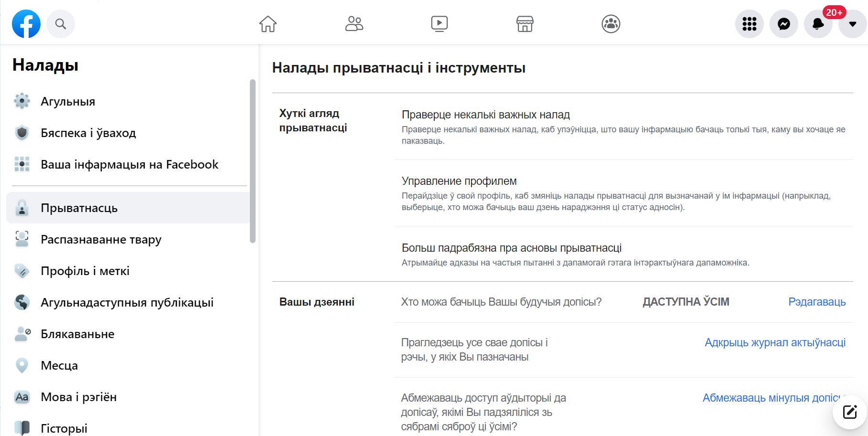Viewport: 868px width, 436px height.
Task: Open the Friends icon in top bar
Action: click(x=354, y=24)
